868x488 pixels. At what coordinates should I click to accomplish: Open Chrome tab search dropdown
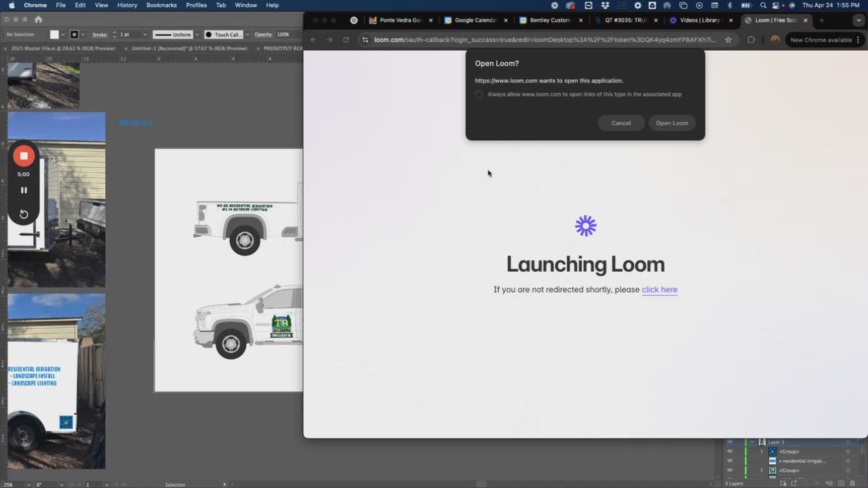coord(859,20)
